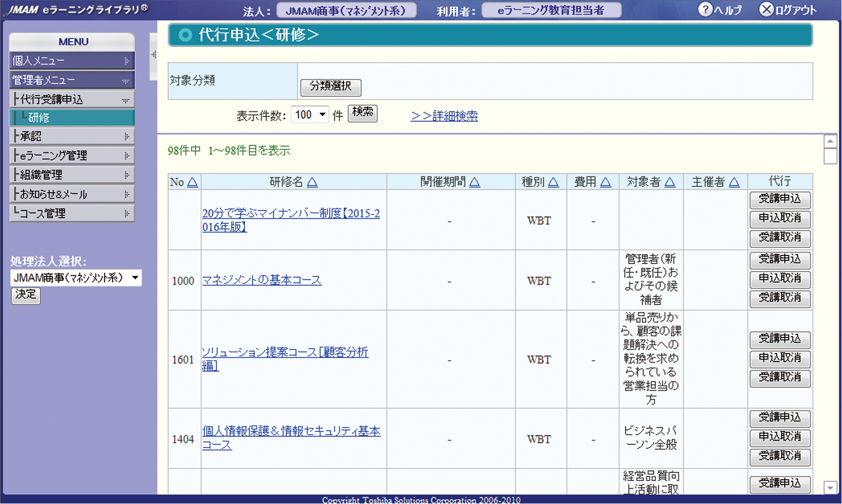Viewport: 842px width, 504px height.
Task: Expand the 承認 menu section
Action: (72, 136)
